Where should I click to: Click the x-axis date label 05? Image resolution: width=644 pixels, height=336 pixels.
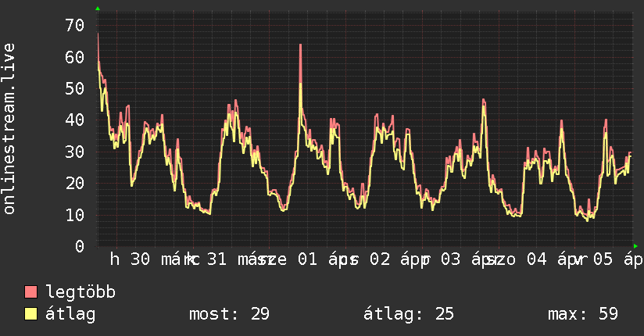tap(603, 259)
